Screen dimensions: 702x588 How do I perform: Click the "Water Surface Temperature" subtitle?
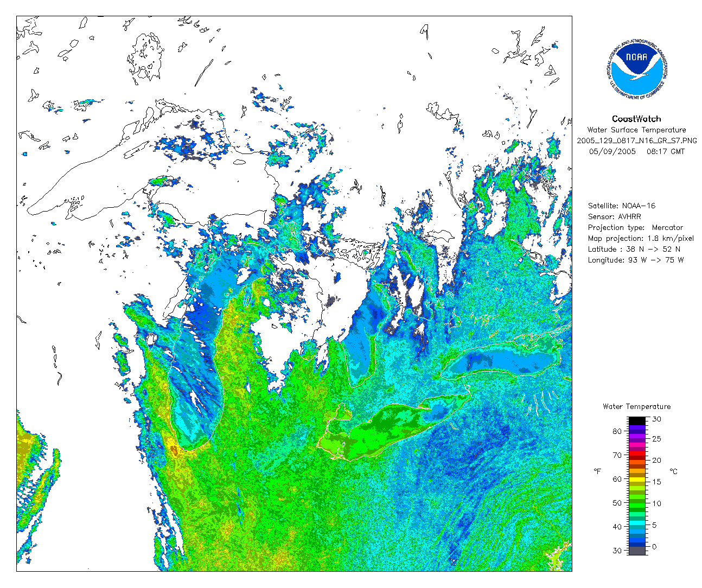pos(636,130)
